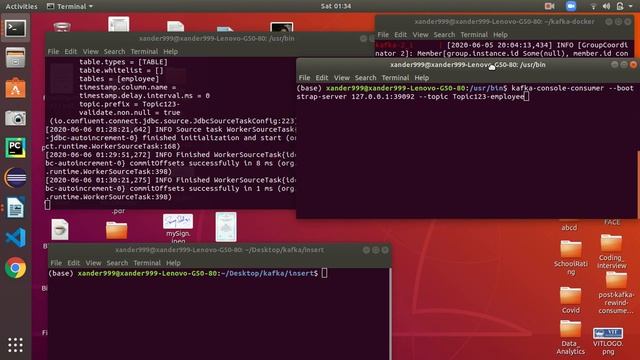The width and height of the screenshot is (640, 360).
Task: Open Google Chrome from the dock
Action: click(x=16, y=268)
